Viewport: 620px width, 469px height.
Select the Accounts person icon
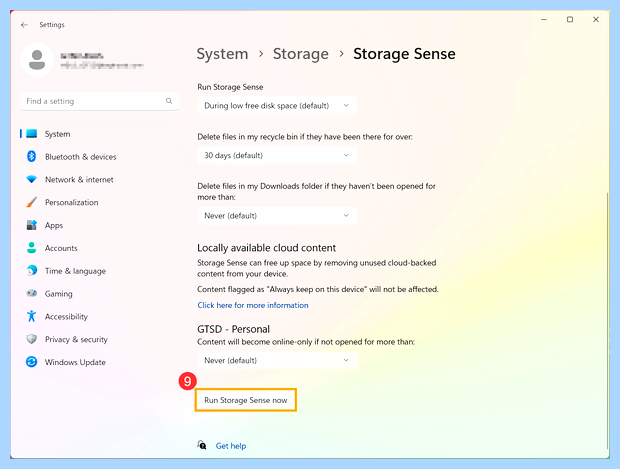[32, 248]
